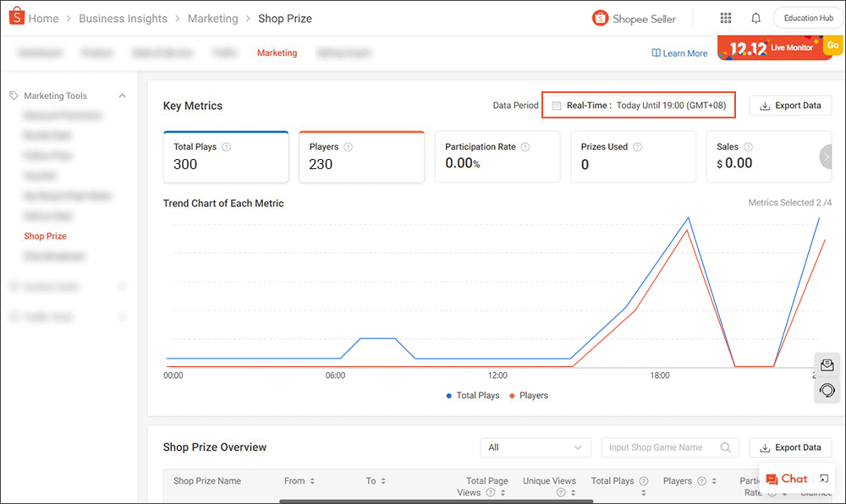Go to Home breadcrumb
Viewport: 846px width, 504px height.
(43, 19)
